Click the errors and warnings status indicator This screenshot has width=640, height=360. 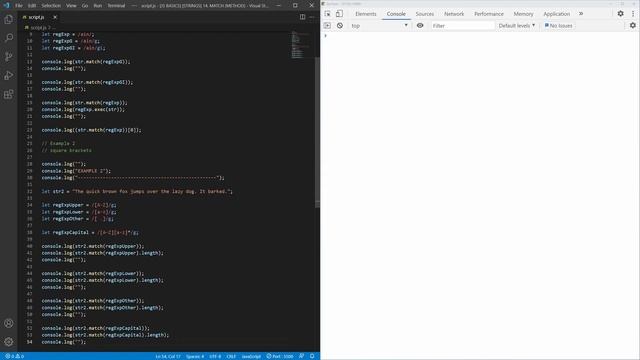coord(14,356)
